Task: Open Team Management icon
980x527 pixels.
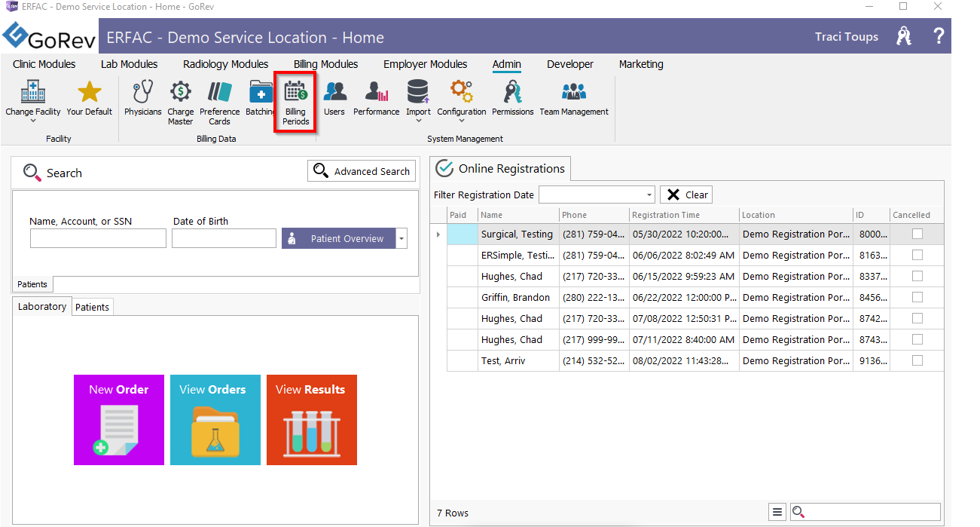Action: click(x=574, y=93)
